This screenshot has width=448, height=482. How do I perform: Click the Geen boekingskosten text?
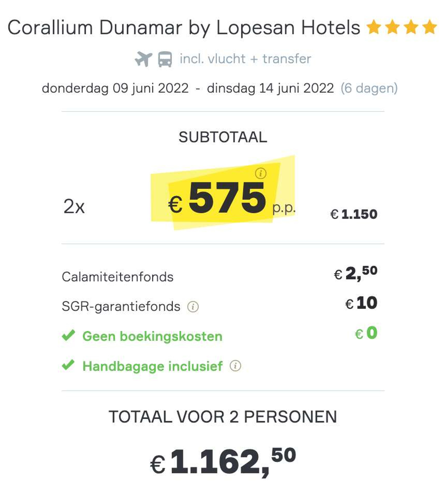152,336
